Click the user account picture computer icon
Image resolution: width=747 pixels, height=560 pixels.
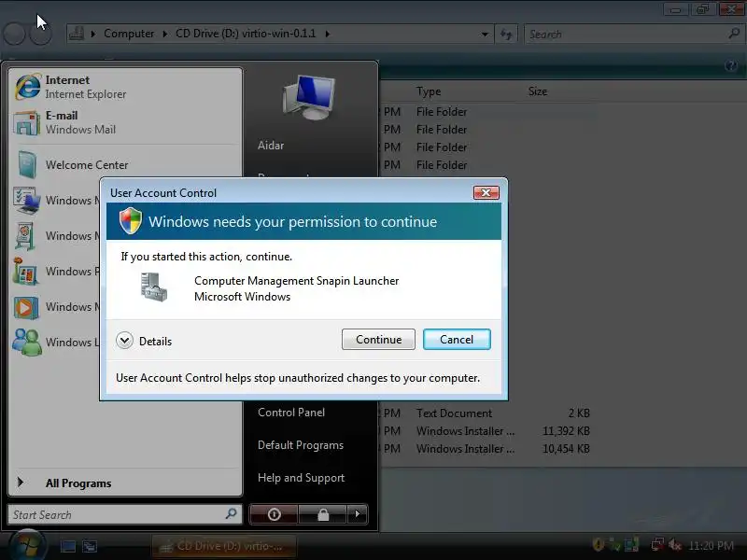point(309,97)
